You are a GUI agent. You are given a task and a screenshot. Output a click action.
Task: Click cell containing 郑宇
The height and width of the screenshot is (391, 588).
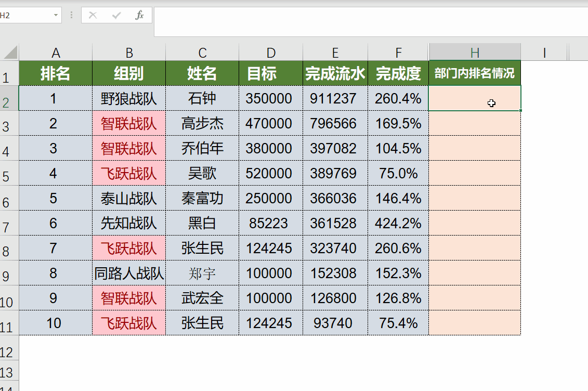click(x=202, y=273)
